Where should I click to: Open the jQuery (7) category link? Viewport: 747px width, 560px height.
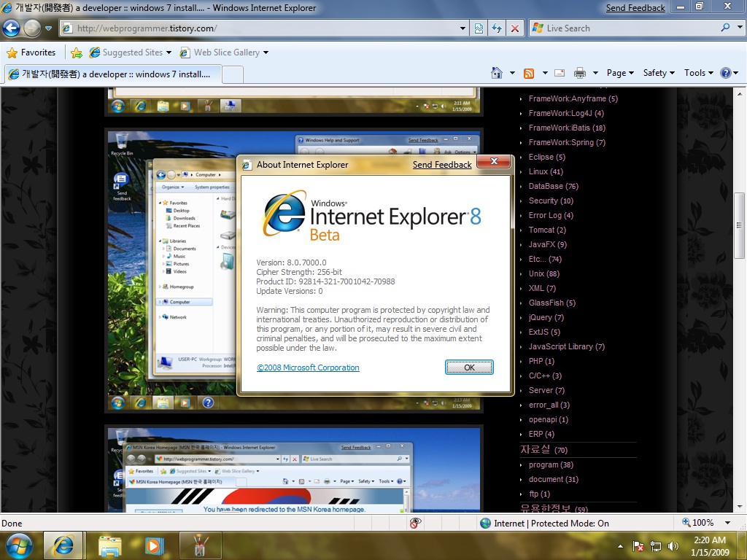coord(546,318)
